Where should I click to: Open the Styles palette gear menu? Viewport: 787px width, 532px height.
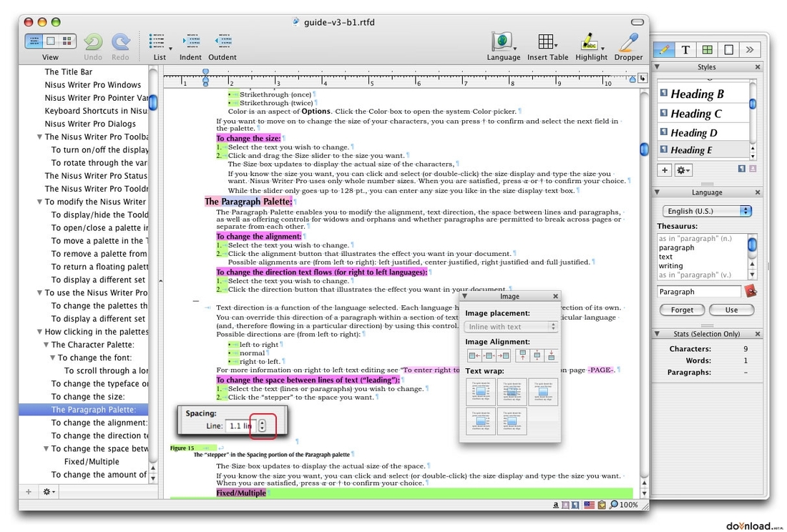(x=683, y=170)
